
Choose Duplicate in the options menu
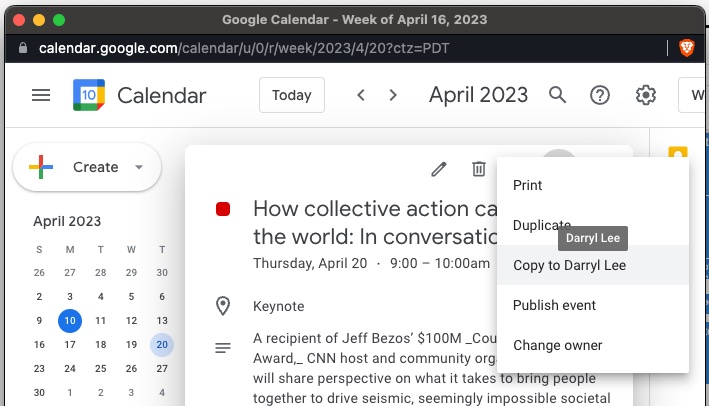(x=593, y=225)
